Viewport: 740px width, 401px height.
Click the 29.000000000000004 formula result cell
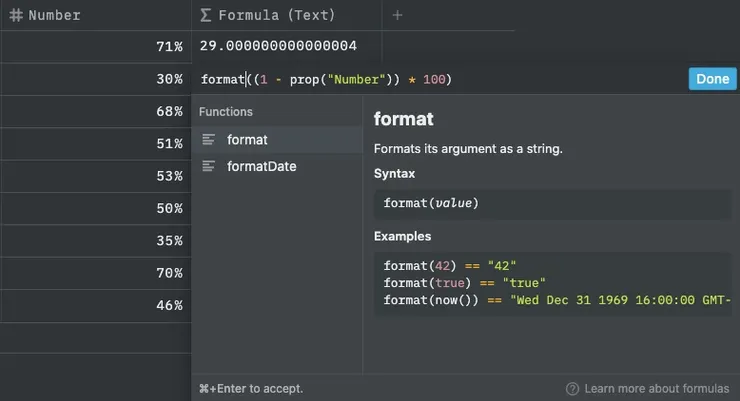[x=280, y=46]
